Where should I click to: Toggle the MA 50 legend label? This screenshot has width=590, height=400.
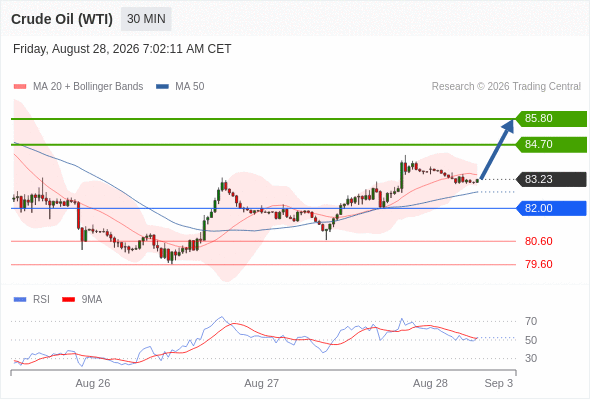click(x=190, y=87)
